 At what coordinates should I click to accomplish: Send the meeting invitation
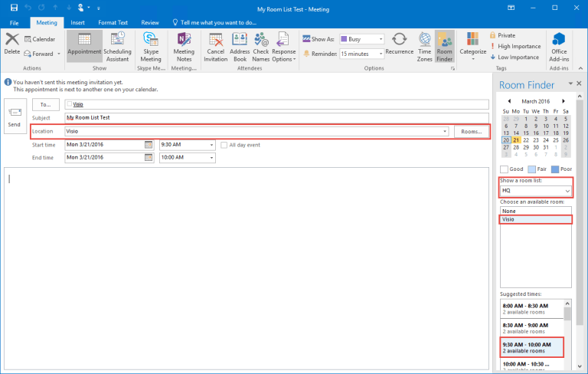pos(15,117)
